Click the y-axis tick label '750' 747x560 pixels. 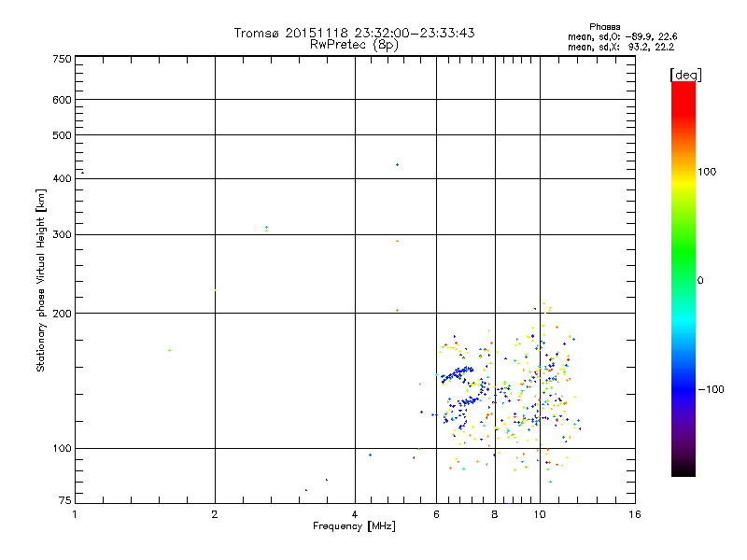click(x=62, y=59)
